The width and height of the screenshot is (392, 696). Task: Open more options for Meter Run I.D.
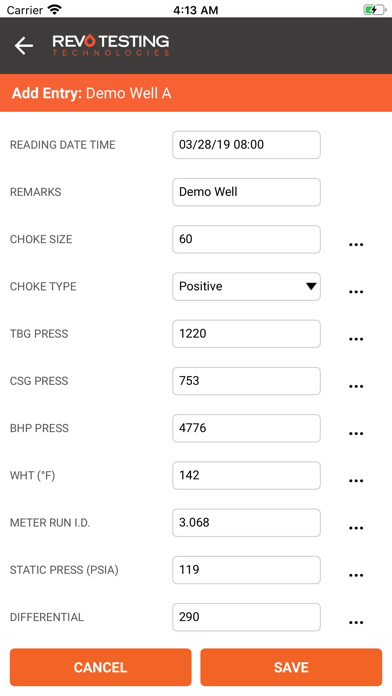(x=356, y=528)
